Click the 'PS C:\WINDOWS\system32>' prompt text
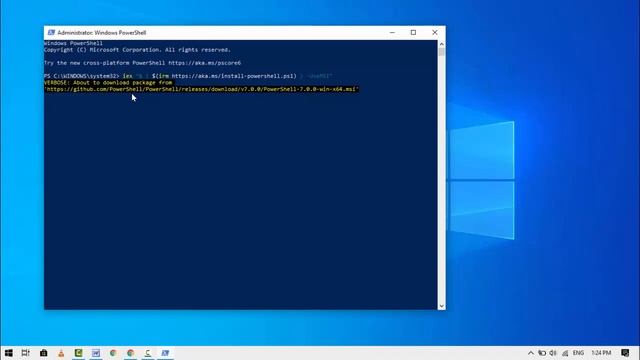Screen dimensions: 640x360 point(82,76)
